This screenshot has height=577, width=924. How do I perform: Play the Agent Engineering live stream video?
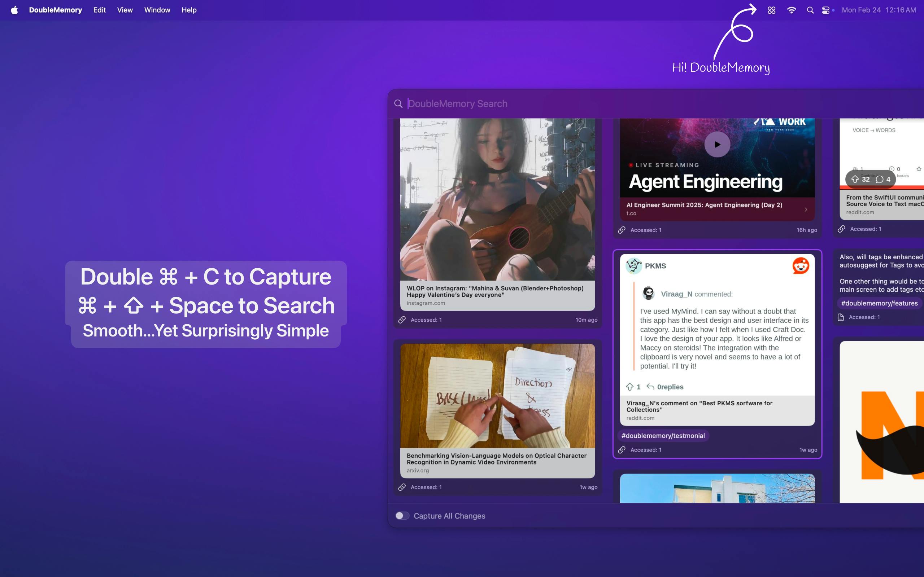tap(717, 145)
